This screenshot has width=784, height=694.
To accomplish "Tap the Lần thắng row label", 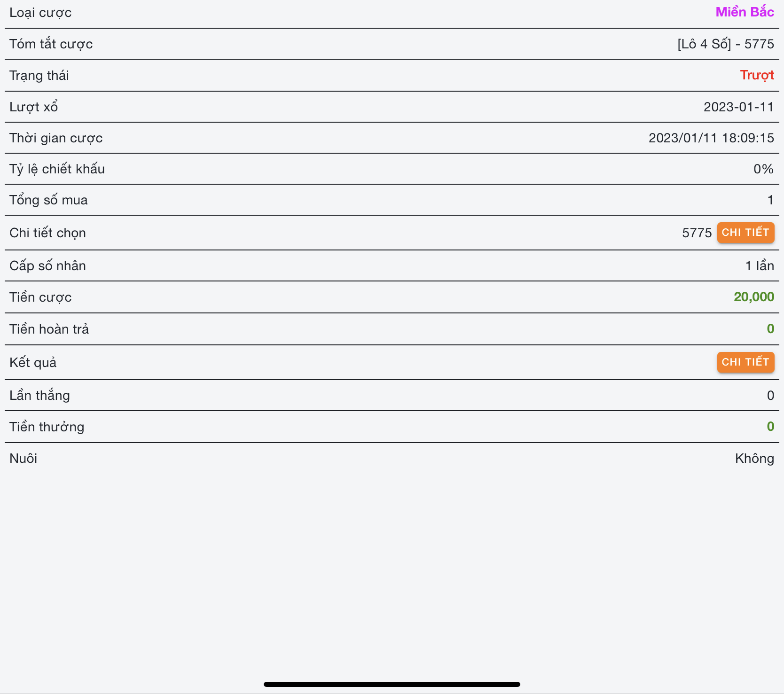I will click(x=39, y=396).
